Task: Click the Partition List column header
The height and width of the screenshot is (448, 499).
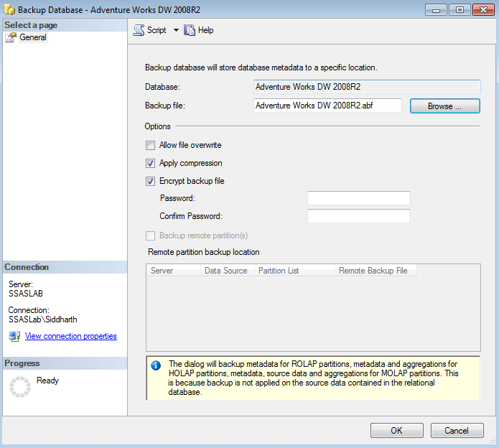Action: point(294,271)
